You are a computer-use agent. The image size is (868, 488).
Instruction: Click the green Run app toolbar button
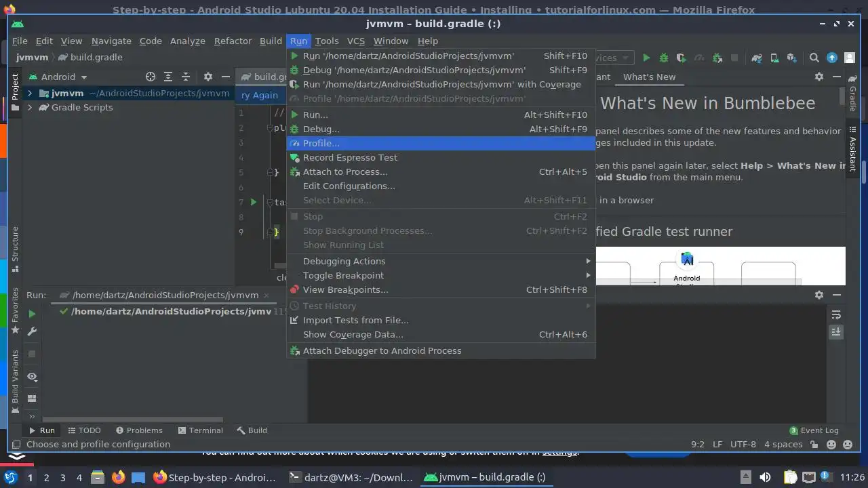pos(646,58)
